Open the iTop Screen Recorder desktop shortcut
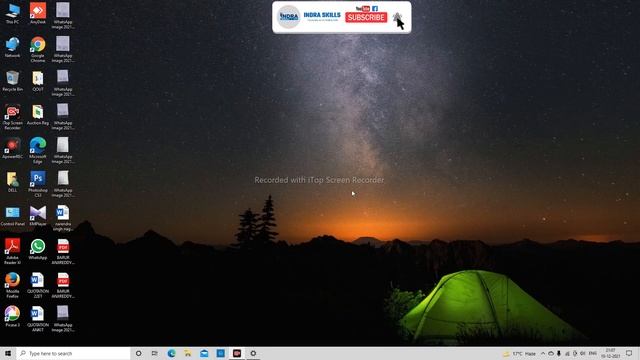Image resolution: width=640 pixels, height=360 pixels. 12,117
